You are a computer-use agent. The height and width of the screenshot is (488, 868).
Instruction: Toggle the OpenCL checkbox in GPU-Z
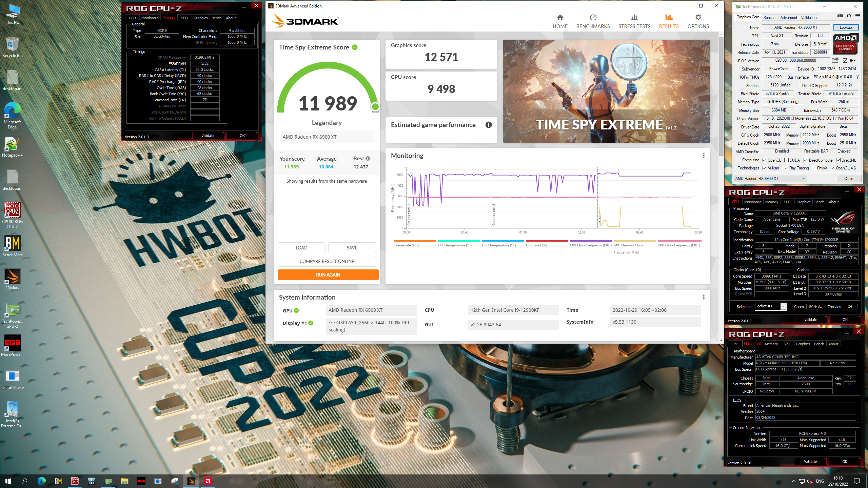click(765, 160)
